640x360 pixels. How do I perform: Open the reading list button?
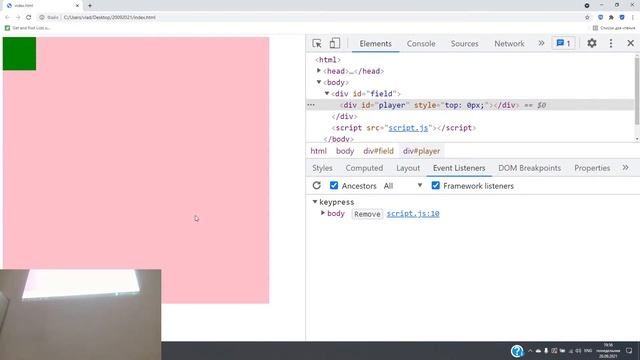613,28
